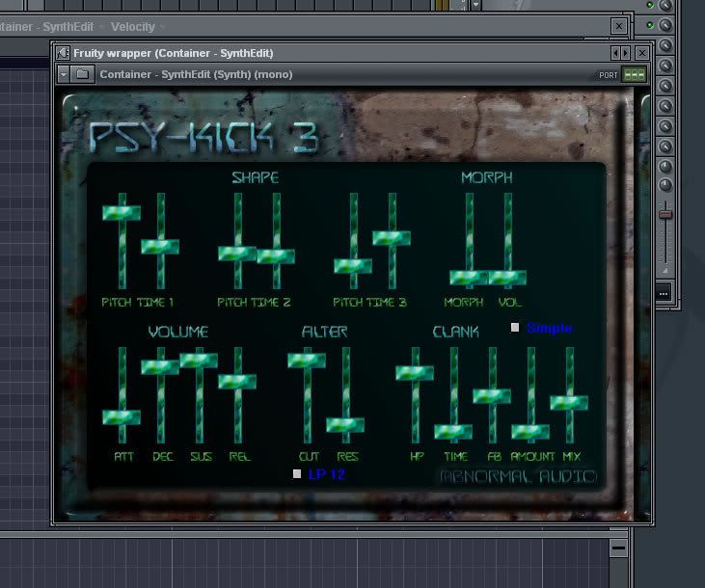Click the ATT volume slider handle
The image size is (705, 588).
(x=122, y=417)
